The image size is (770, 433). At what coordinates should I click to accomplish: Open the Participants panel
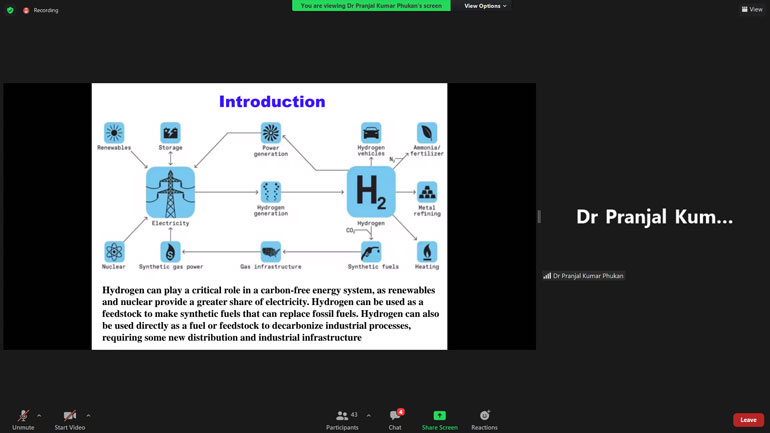343,418
